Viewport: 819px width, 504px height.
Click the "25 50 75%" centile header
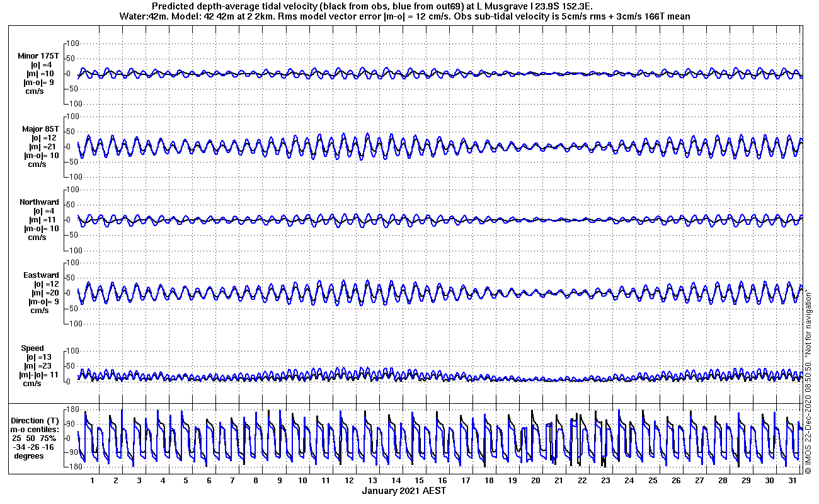35,438
